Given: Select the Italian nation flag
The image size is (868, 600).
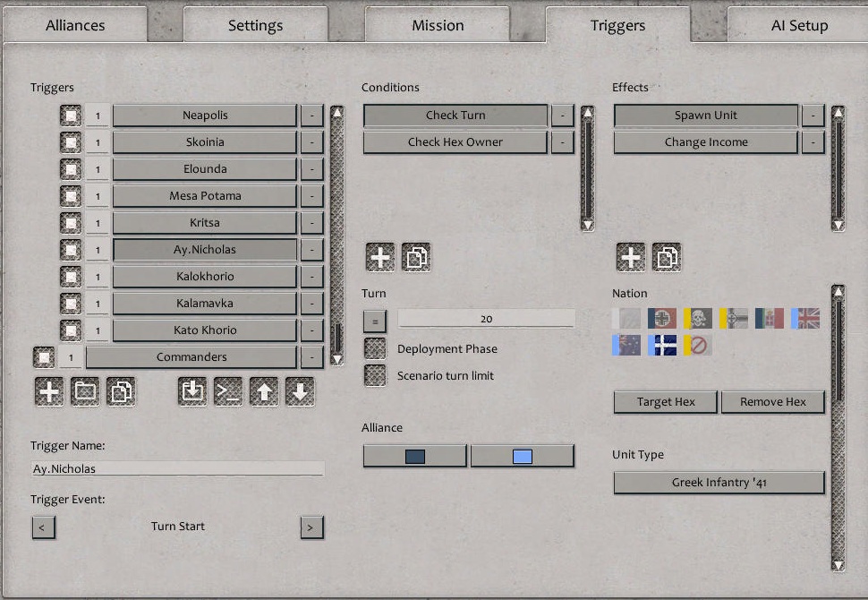Looking at the screenshot, I should click(770, 319).
